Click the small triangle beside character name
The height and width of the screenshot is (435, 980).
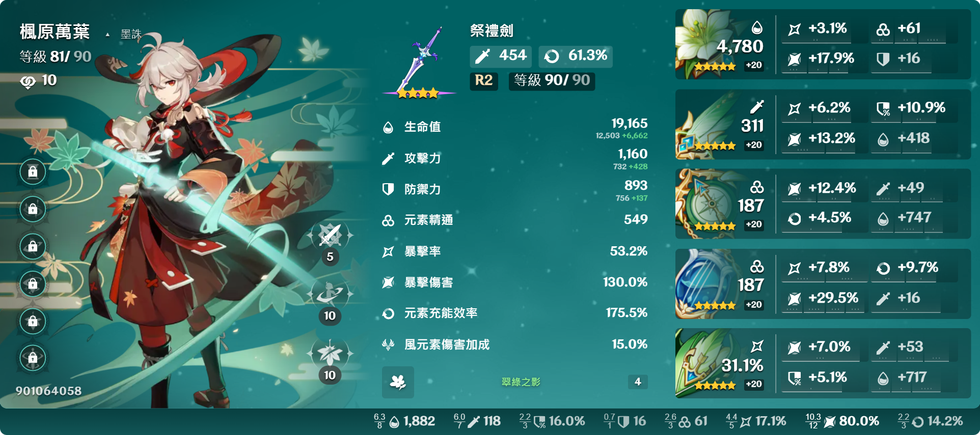click(107, 35)
